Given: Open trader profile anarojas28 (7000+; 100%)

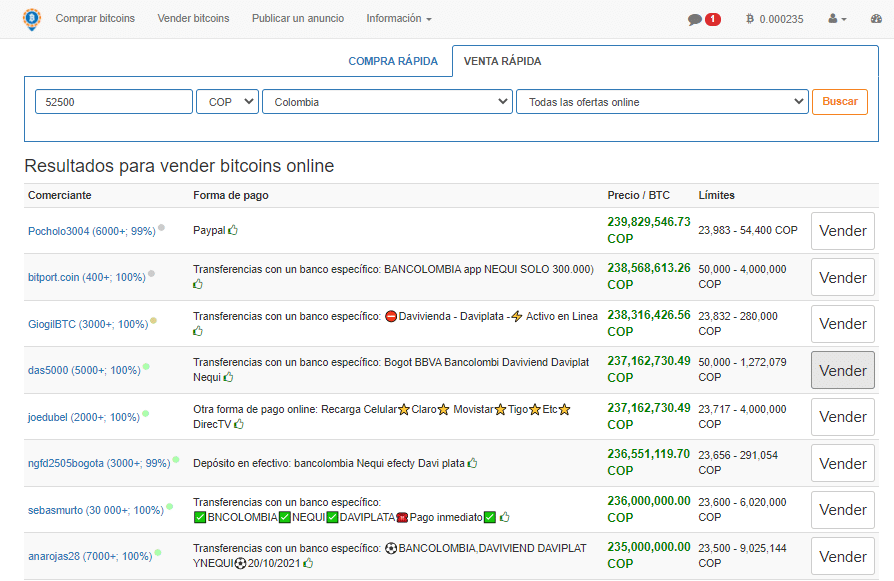Looking at the screenshot, I should [x=90, y=556].
